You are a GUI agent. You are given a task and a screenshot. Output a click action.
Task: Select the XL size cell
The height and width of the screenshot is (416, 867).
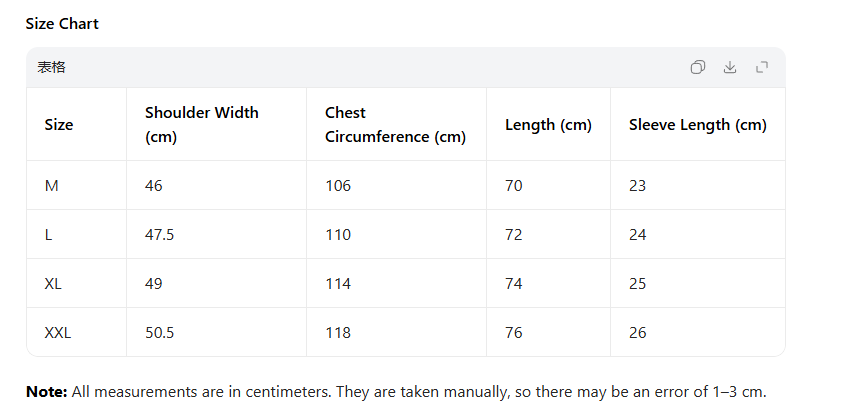point(54,284)
